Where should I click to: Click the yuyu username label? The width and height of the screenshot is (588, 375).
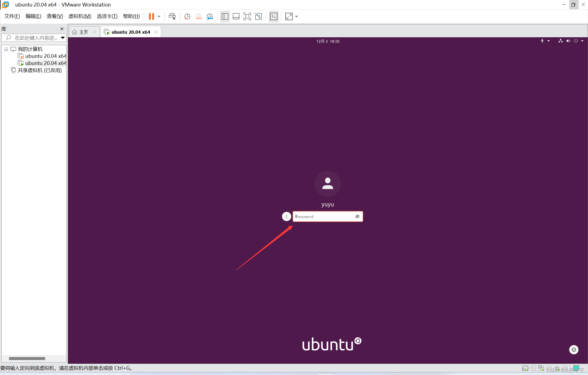tap(327, 204)
